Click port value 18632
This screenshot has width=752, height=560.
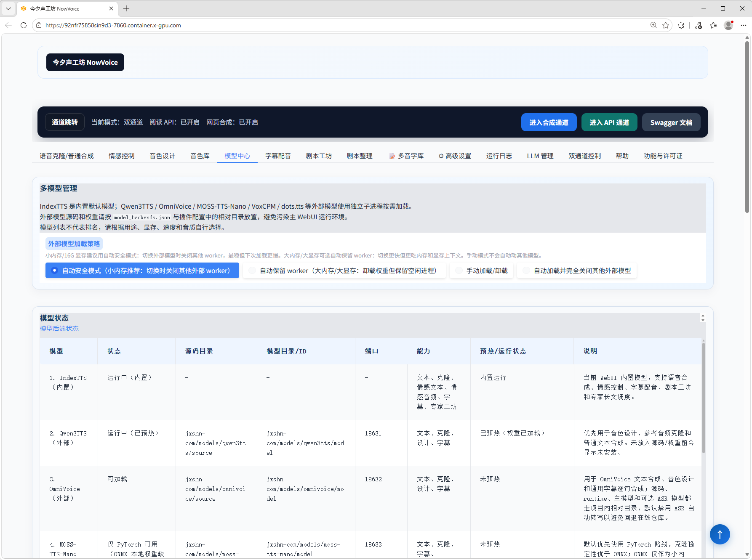click(x=373, y=479)
